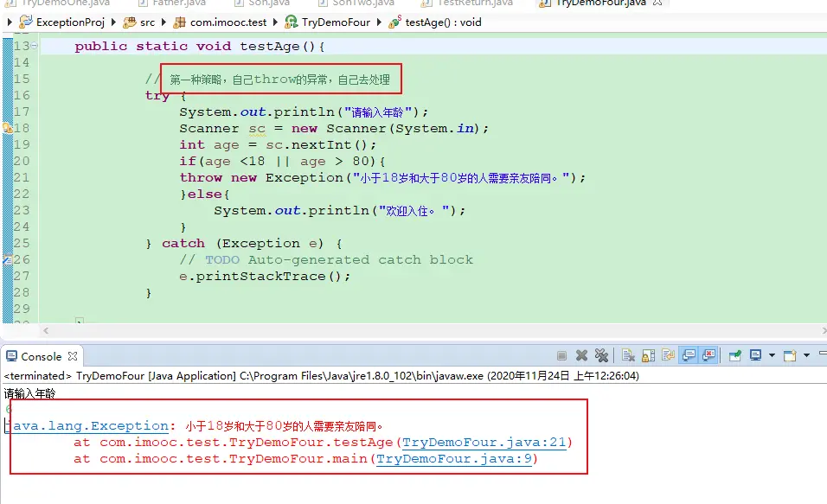Click the Open Console icon
This screenshot has height=504, width=827.
coord(789,355)
